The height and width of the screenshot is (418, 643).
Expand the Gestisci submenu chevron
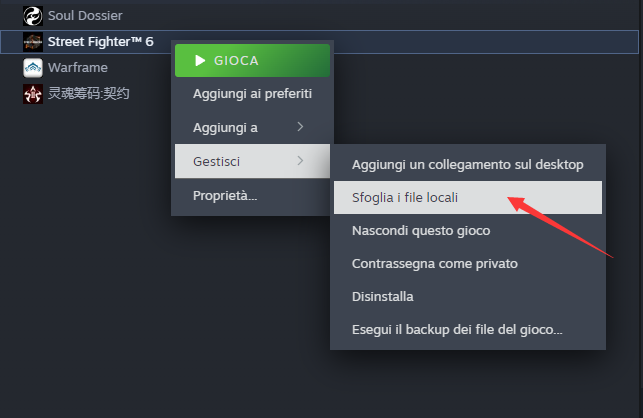click(300, 161)
